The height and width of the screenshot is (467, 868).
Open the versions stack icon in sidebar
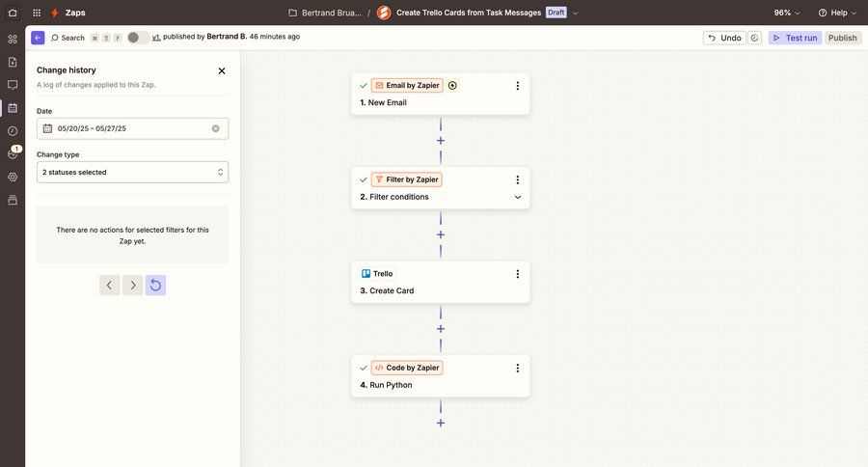coord(13,200)
